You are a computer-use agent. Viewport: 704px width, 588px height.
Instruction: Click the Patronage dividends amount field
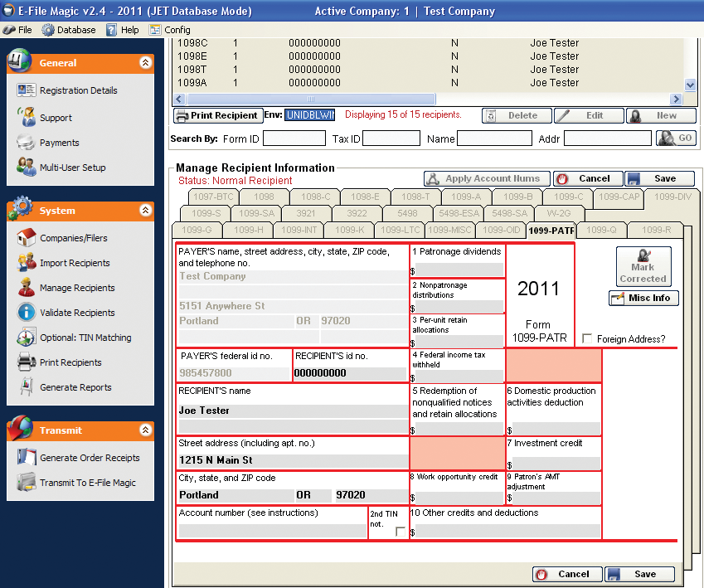click(x=459, y=270)
